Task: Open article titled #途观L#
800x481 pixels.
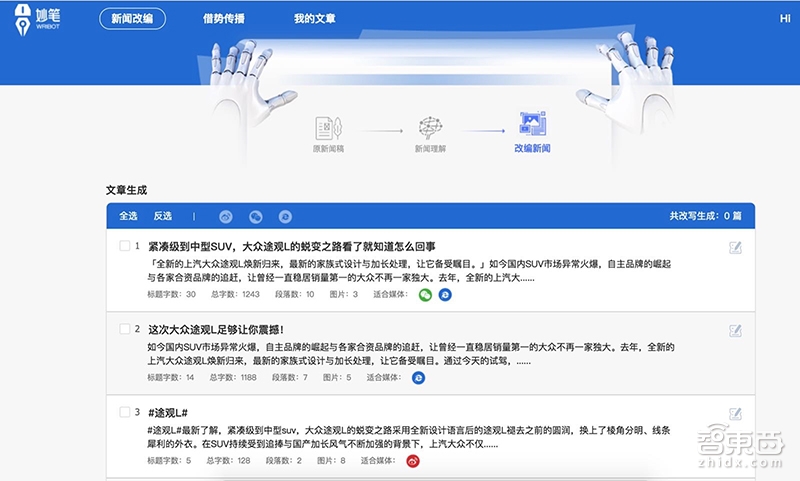Action: (168, 413)
